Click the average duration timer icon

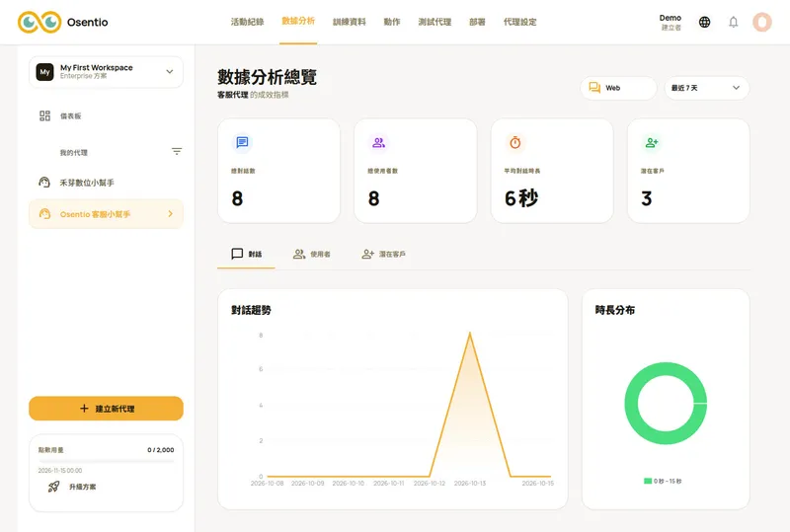pyautogui.click(x=514, y=142)
